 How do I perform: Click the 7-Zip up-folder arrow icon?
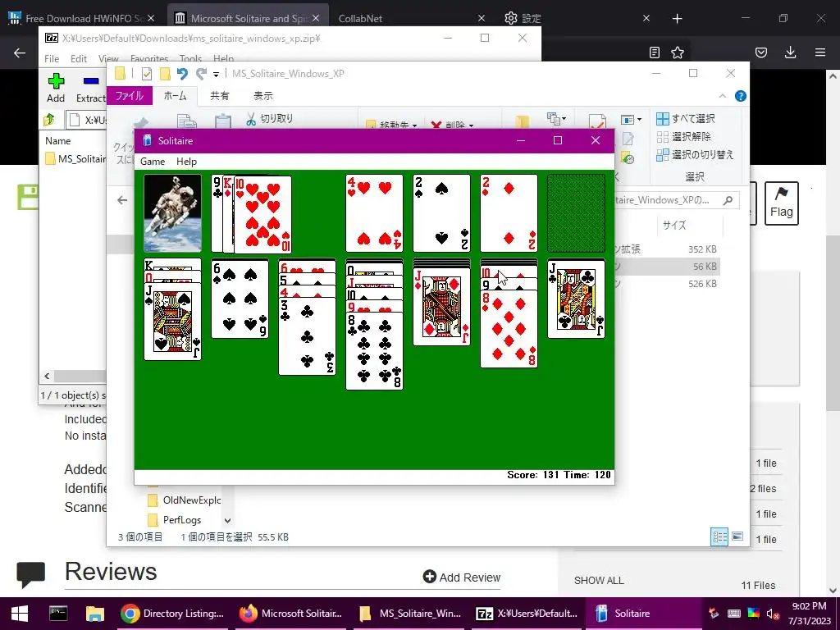49,120
